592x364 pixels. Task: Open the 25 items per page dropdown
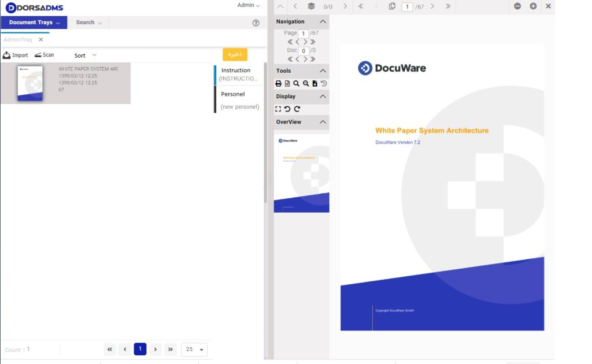pos(194,350)
